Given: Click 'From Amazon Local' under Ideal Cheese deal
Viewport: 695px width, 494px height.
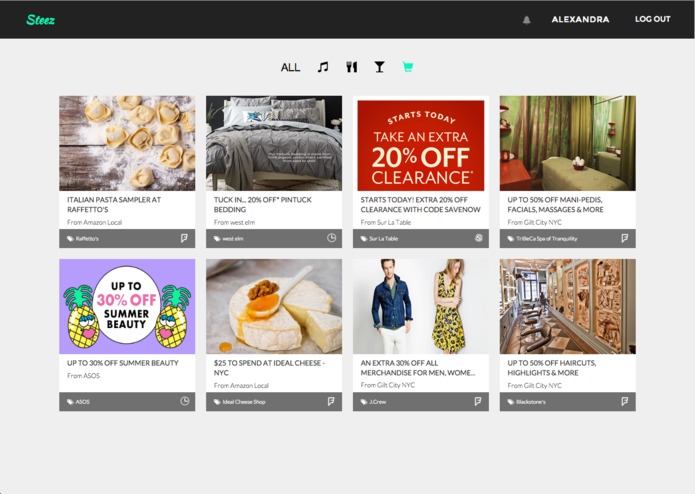Looking at the screenshot, I should [x=241, y=385].
